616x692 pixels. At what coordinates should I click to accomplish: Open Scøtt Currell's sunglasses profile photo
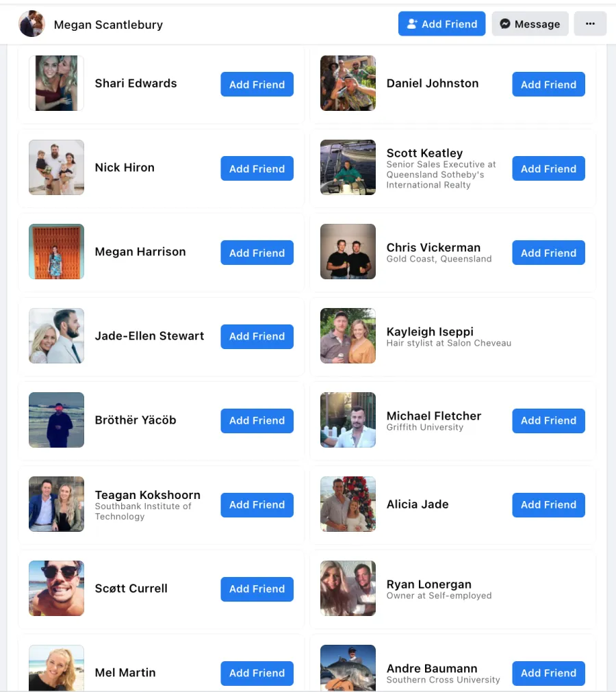[x=57, y=588]
